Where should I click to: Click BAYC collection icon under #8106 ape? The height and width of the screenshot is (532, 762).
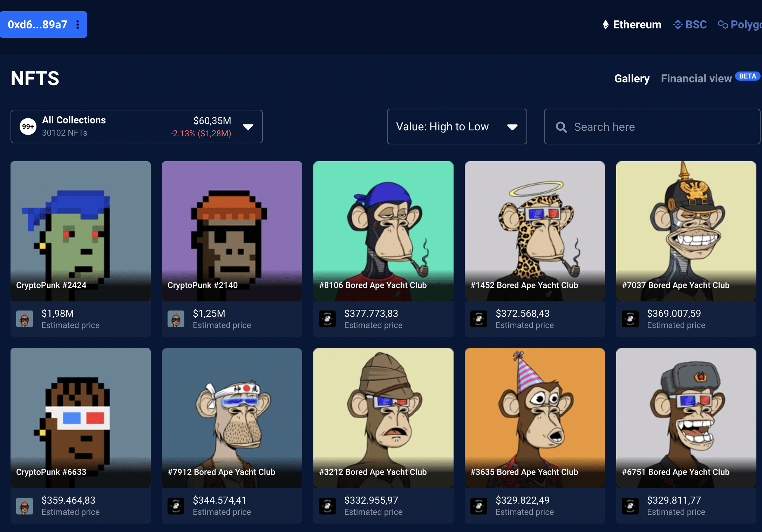point(327,319)
